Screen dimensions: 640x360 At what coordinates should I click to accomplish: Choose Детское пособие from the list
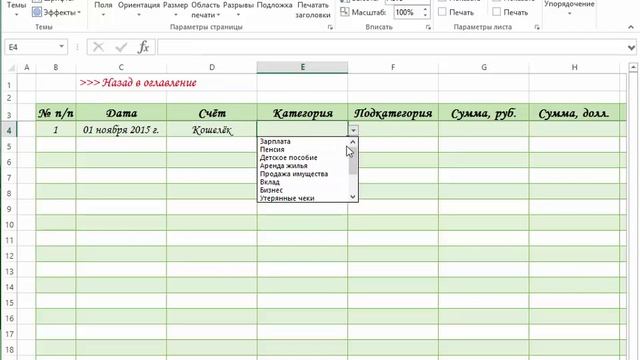(303, 158)
